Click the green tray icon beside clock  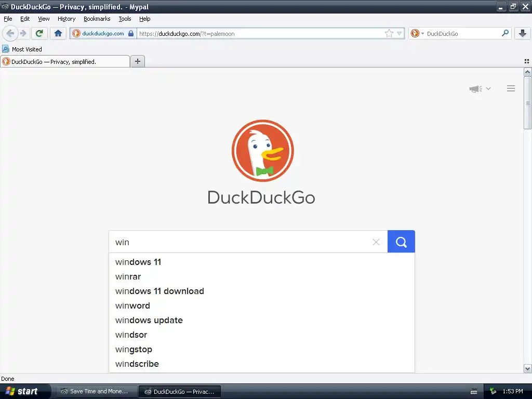tap(493, 392)
